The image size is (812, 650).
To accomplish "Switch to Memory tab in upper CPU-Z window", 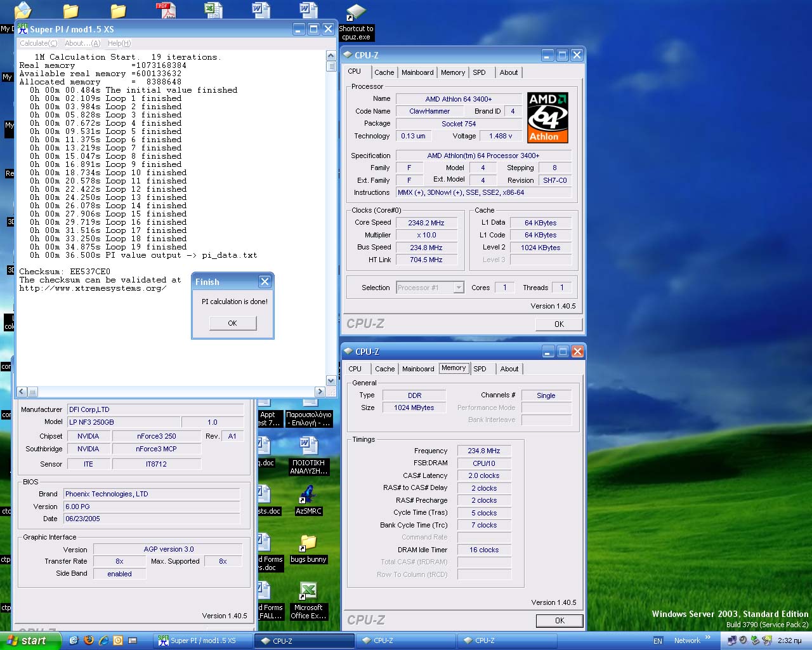I will (x=453, y=72).
